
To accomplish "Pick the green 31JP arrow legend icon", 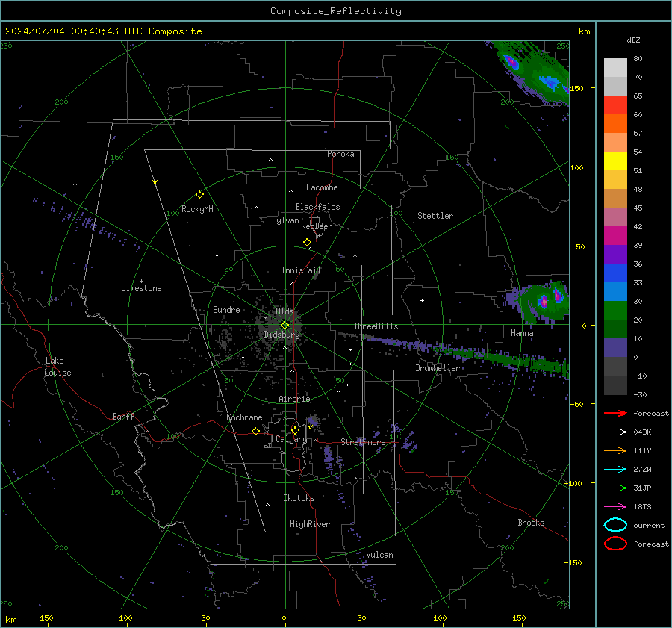I will click(x=615, y=488).
